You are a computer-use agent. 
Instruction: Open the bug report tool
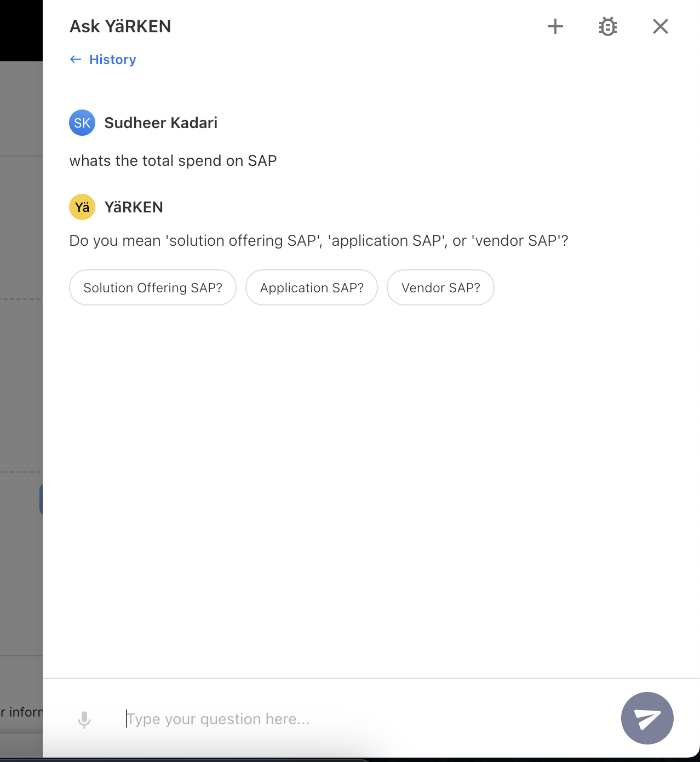pyautogui.click(x=607, y=26)
